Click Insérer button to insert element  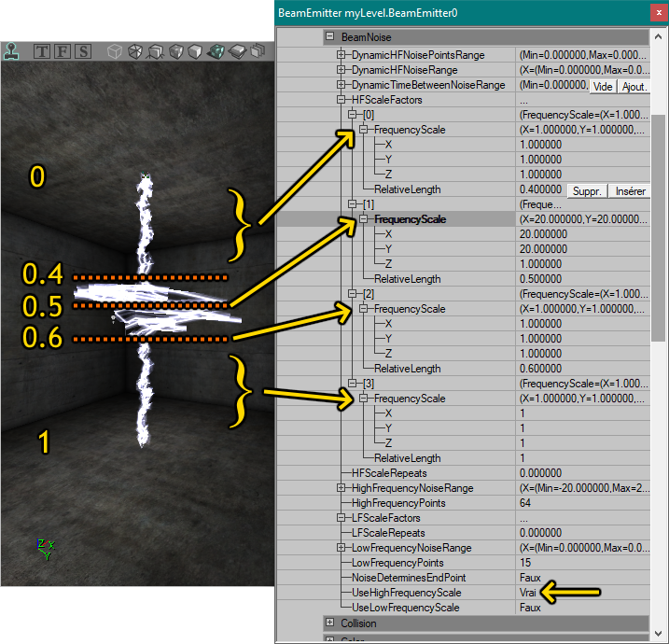click(630, 191)
